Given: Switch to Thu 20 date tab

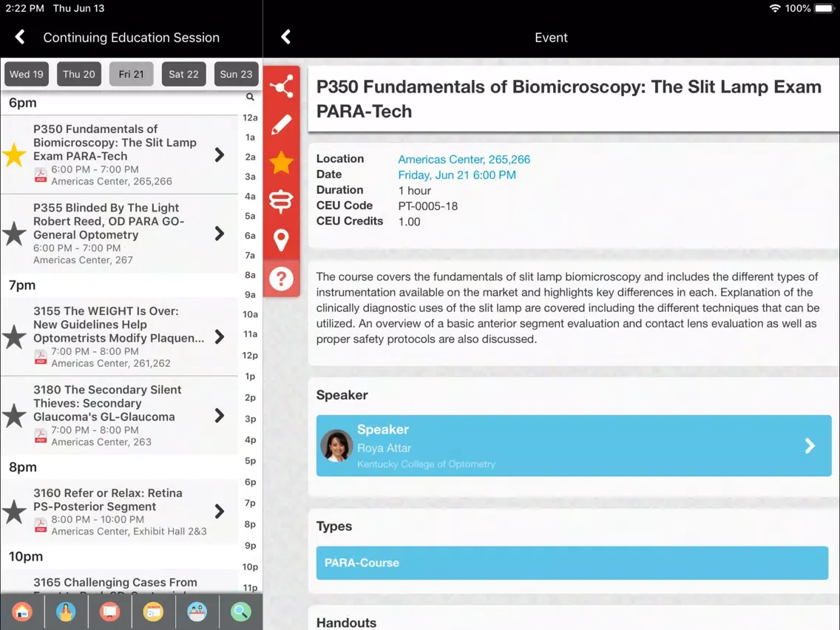Looking at the screenshot, I should [x=78, y=74].
